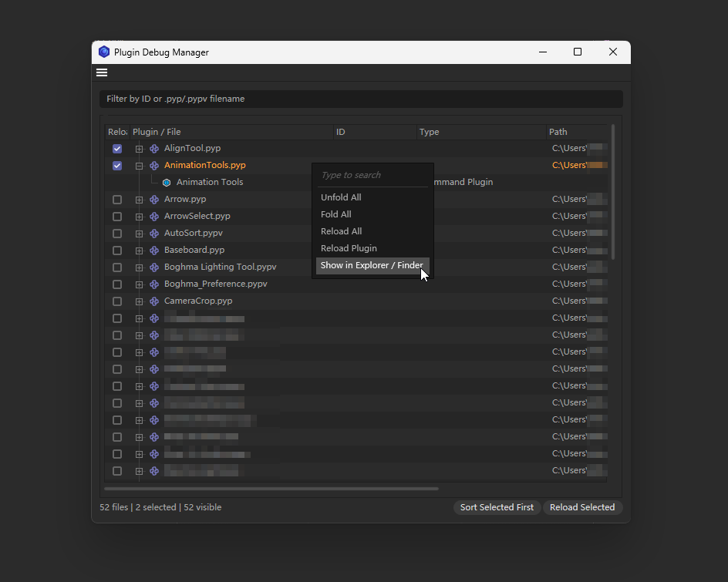Enable reload checkbox for Baseboard.pyp

117,251
